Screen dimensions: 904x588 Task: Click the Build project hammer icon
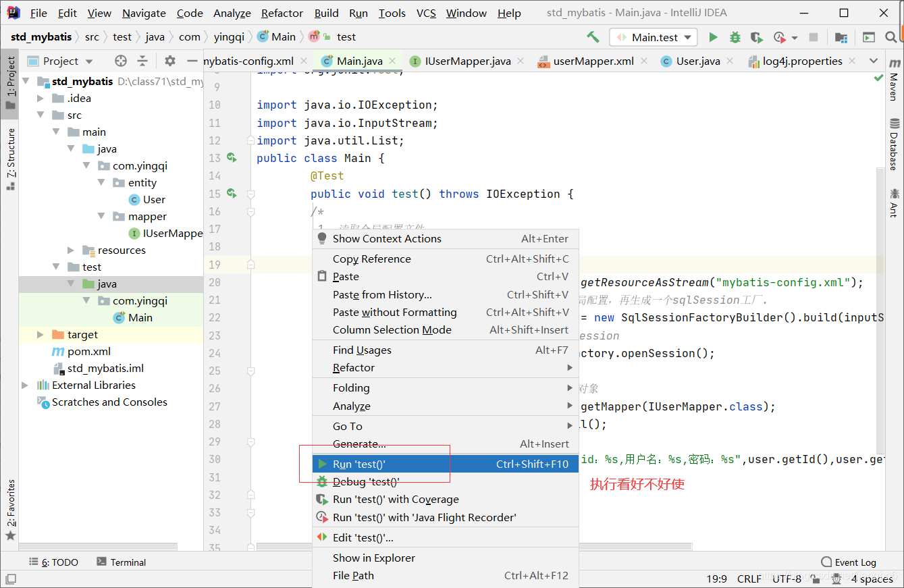(593, 37)
